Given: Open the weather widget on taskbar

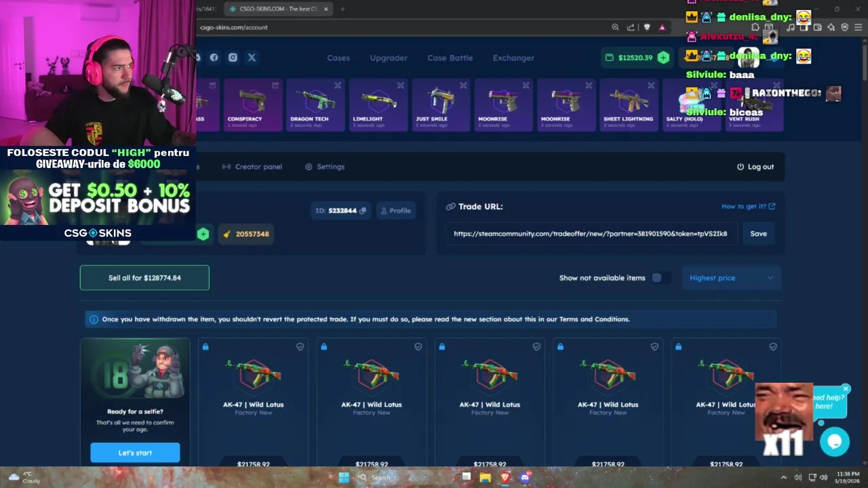Looking at the screenshot, I should pos(23,477).
